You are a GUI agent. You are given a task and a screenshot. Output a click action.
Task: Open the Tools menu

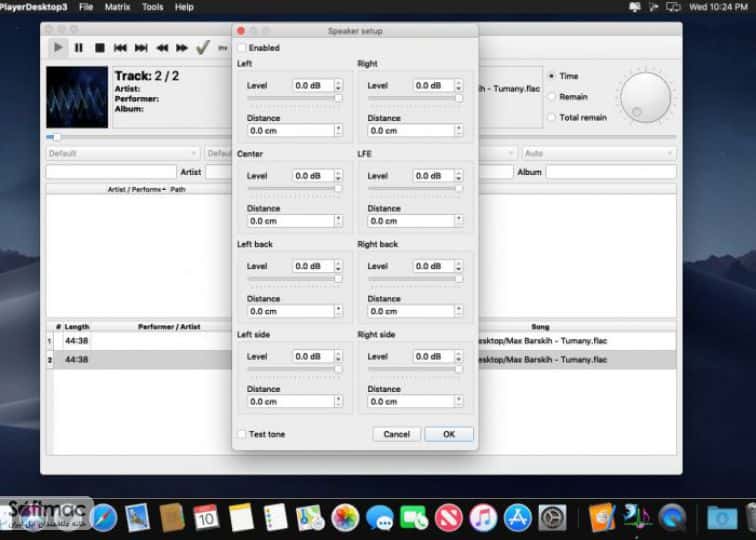click(152, 7)
